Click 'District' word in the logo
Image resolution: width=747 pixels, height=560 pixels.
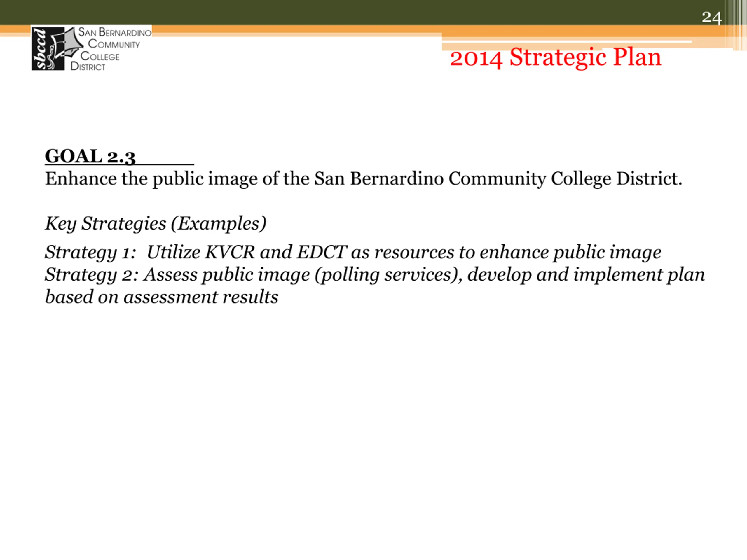tap(88, 66)
